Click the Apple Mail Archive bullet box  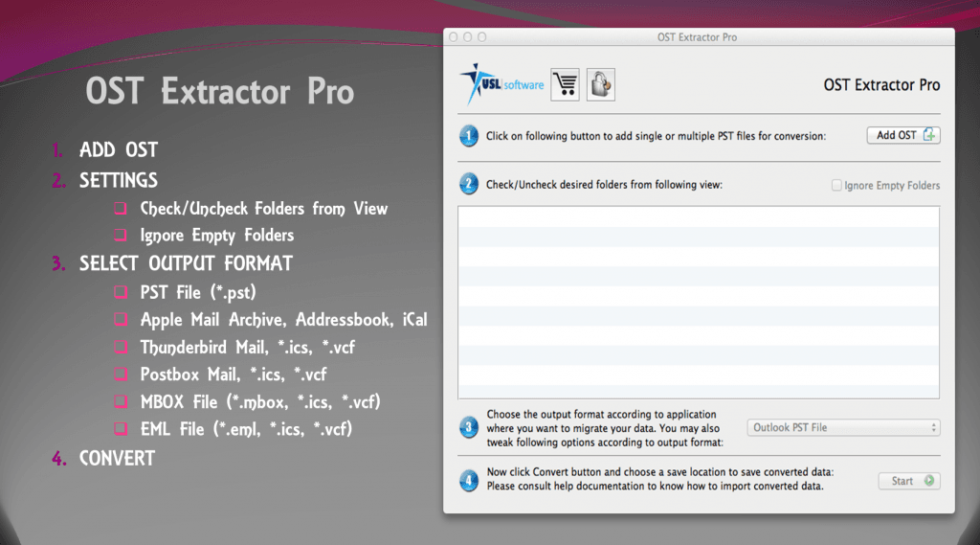click(x=121, y=320)
